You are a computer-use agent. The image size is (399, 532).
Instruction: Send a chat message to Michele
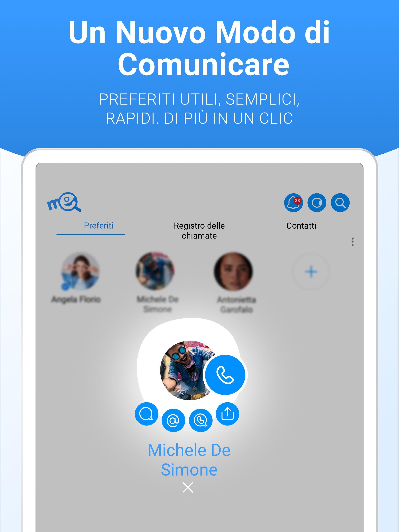[146, 414]
